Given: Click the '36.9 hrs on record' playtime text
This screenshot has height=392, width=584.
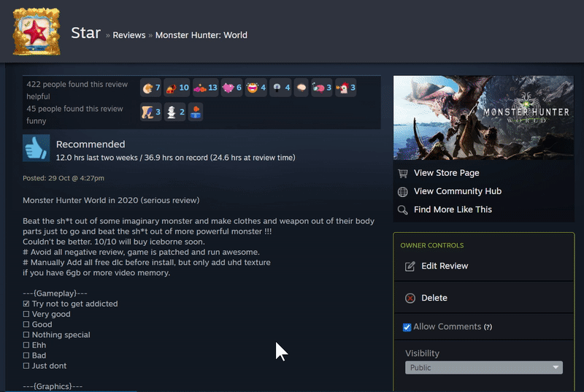Looking at the screenshot, I should click(176, 158).
